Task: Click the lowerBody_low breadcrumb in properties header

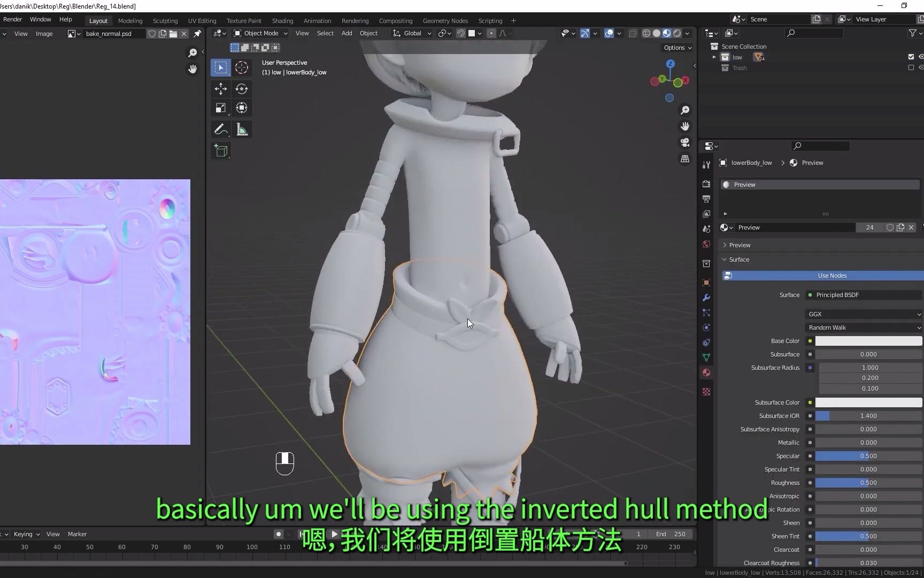Action: click(x=751, y=163)
